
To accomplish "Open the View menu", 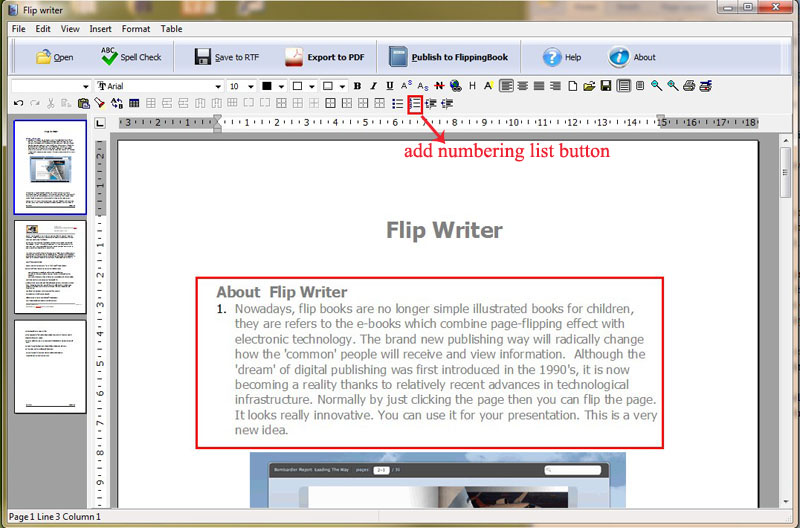I will tap(70, 29).
